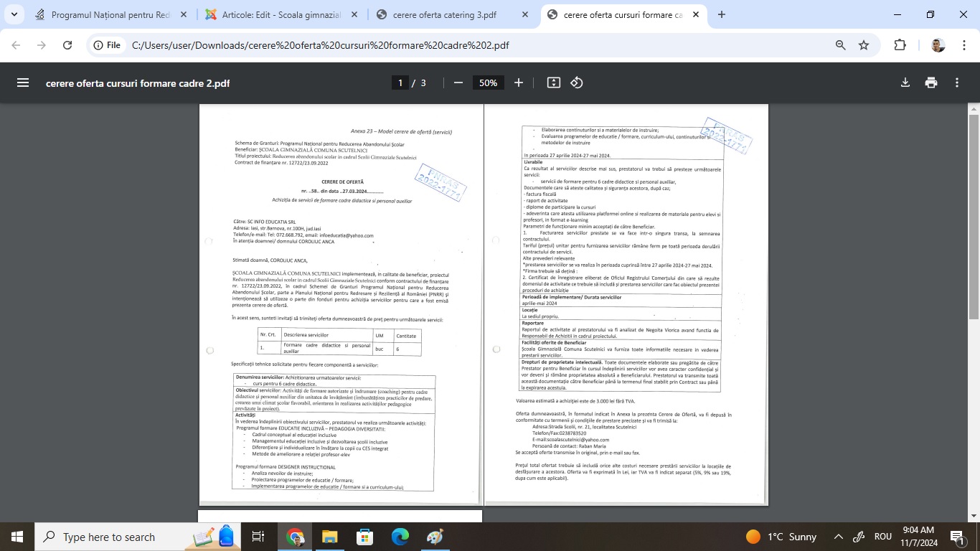Expand the tab search dropdown arrow
Screen dimensions: 980x551
[x=14, y=14]
